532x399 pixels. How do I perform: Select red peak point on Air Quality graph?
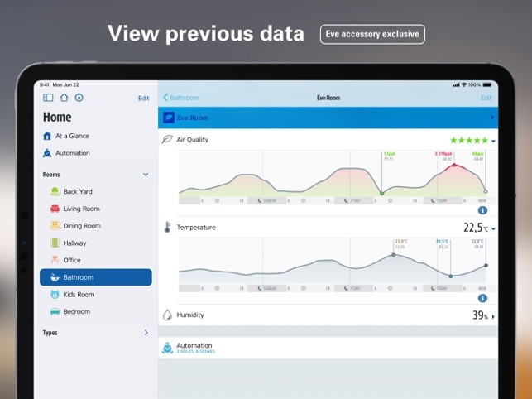click(453, 166)
